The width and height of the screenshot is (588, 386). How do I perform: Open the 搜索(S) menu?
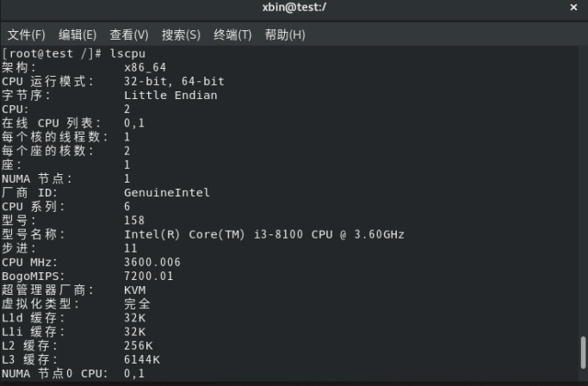click(181, 34)
